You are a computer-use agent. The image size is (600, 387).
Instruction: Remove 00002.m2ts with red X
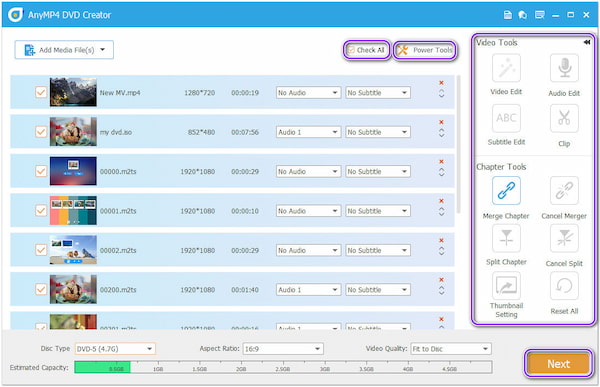[441, 240]
